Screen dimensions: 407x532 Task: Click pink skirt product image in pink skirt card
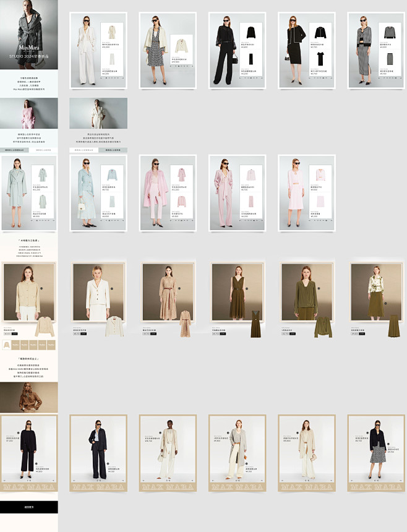click(320, 201)
